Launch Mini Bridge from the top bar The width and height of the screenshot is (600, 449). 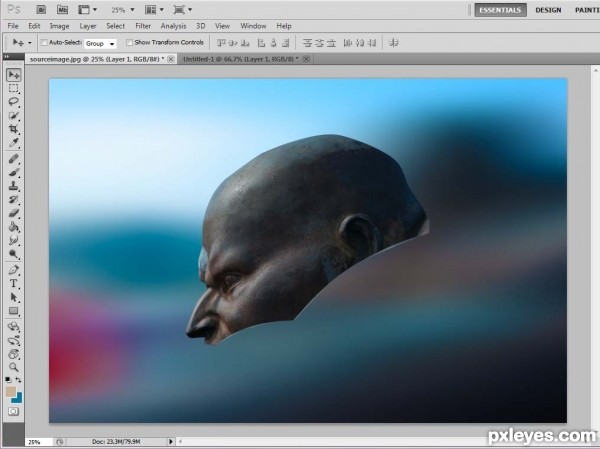[x=62, y=10]
